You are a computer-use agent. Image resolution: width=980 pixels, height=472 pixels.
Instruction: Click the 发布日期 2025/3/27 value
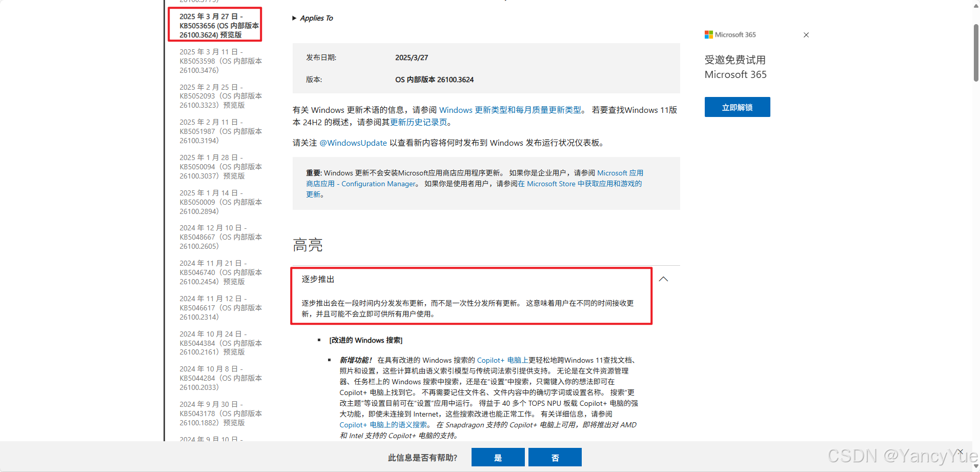coord(412,57)
